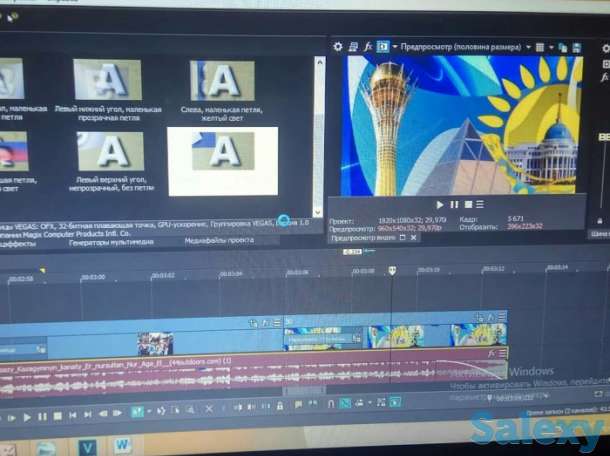Open video output FX in preview toolbar

[368, 47]
